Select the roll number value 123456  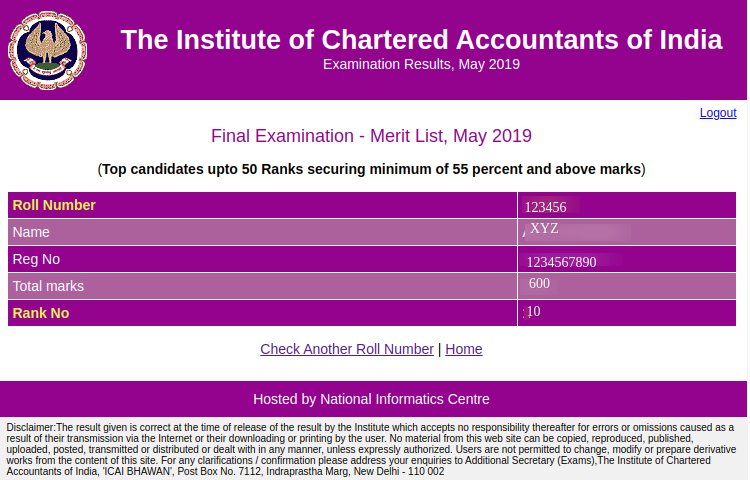[x=545, y=207]
